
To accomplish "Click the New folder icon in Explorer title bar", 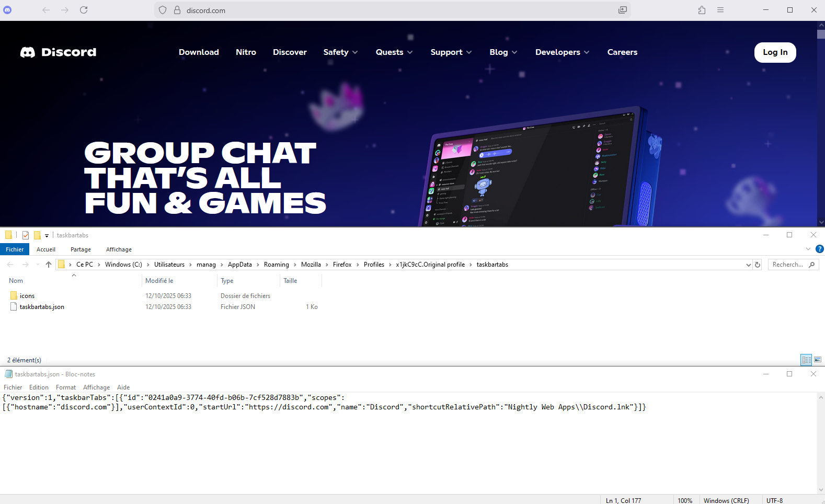I will coord(37,235).
